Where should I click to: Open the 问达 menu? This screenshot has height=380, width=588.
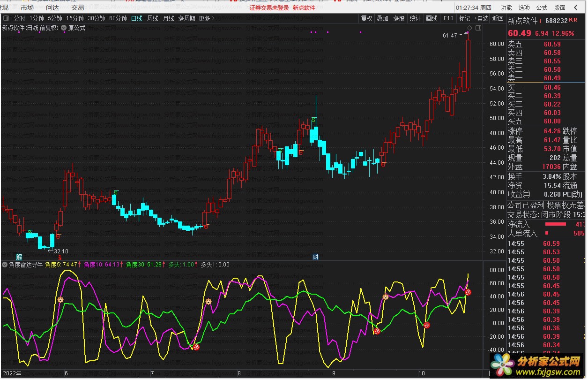tap(52, 8)
